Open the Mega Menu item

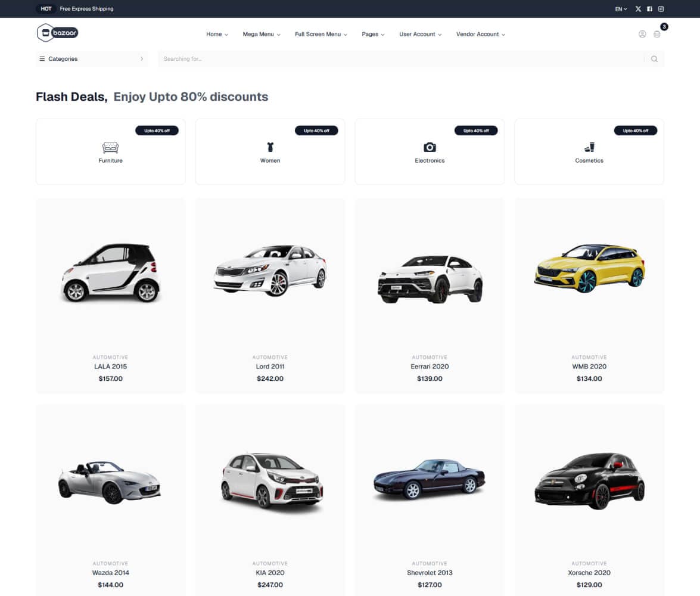click(261, 34)
